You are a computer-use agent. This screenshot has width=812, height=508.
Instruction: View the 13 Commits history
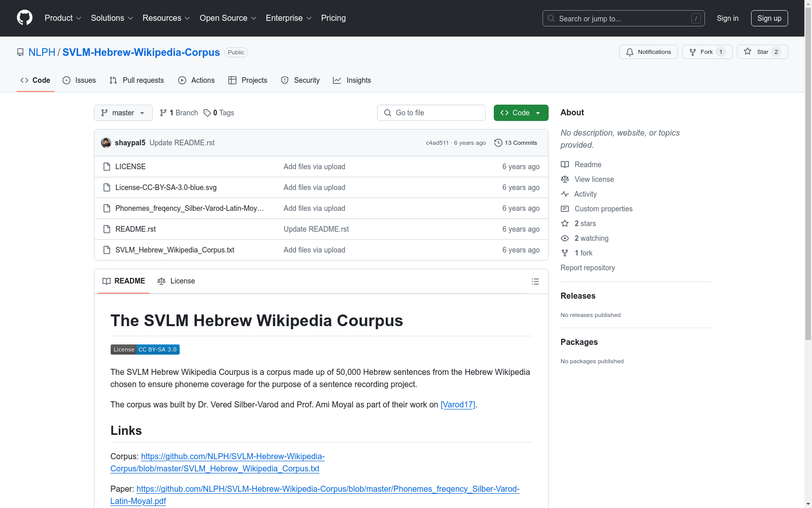(516, 143)
